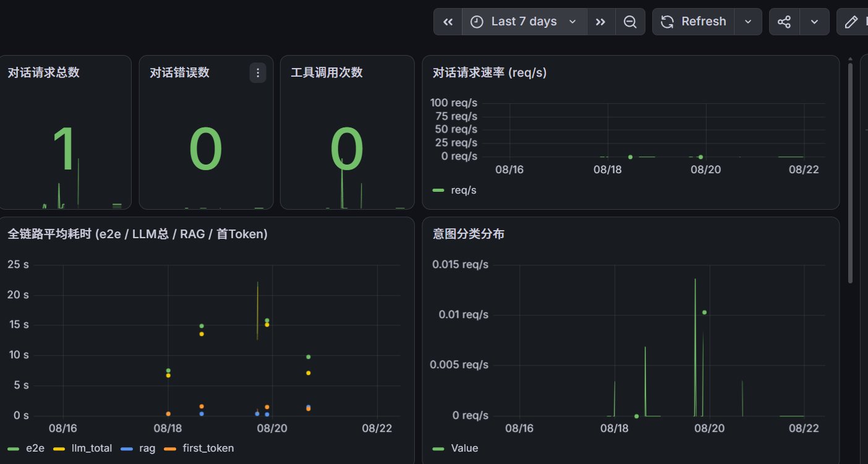This screenshot has width=868, height=464.
Task: Click the 08/18 e2e green data point
Action: [x=168, y=371]
